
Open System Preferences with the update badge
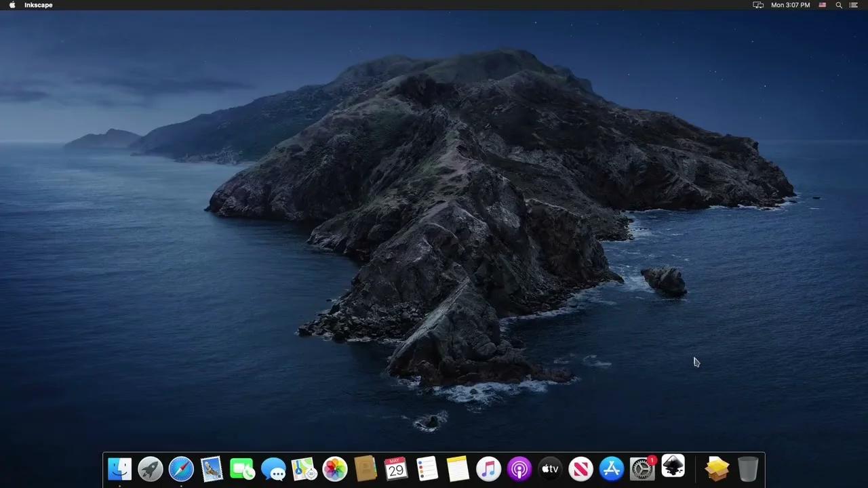click(x=642, y=468)
